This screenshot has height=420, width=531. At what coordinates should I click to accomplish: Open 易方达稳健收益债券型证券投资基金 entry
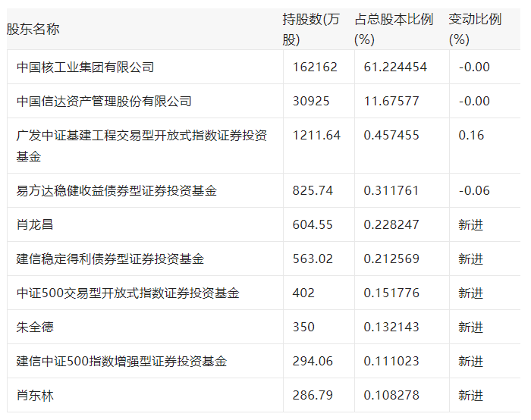coord(116,190)
